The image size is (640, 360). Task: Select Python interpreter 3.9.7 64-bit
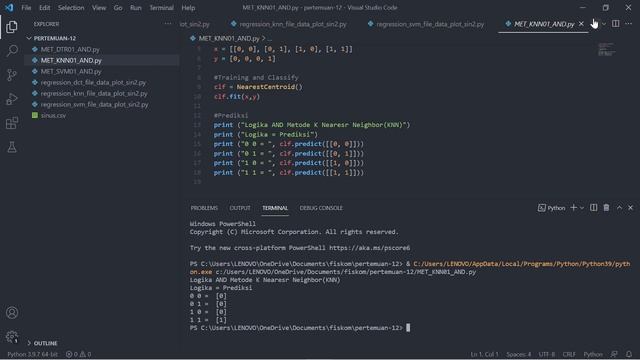pyautogui.click(x=32, y=354)
